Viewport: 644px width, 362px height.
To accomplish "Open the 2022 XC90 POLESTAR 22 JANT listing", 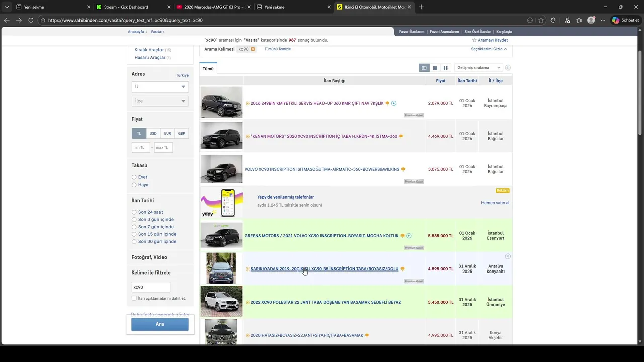I will 326,302.
